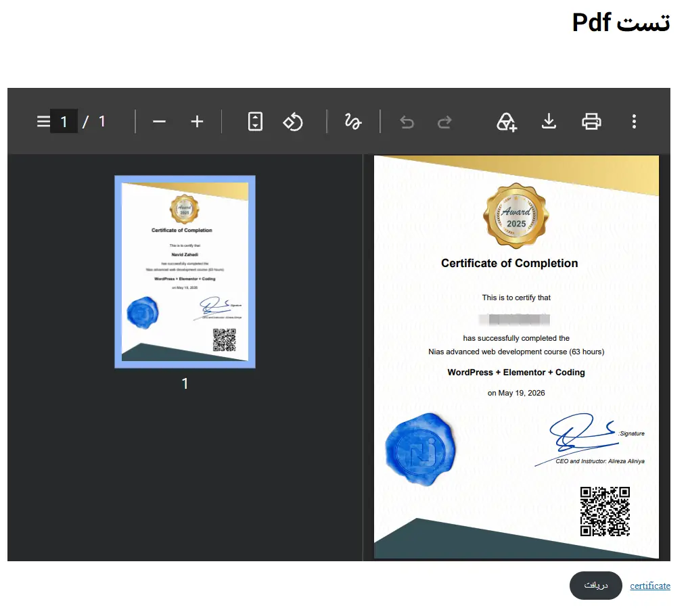Click the page label '1' under thumbnail
688x616 pixels.
click(x=185, y=383)
